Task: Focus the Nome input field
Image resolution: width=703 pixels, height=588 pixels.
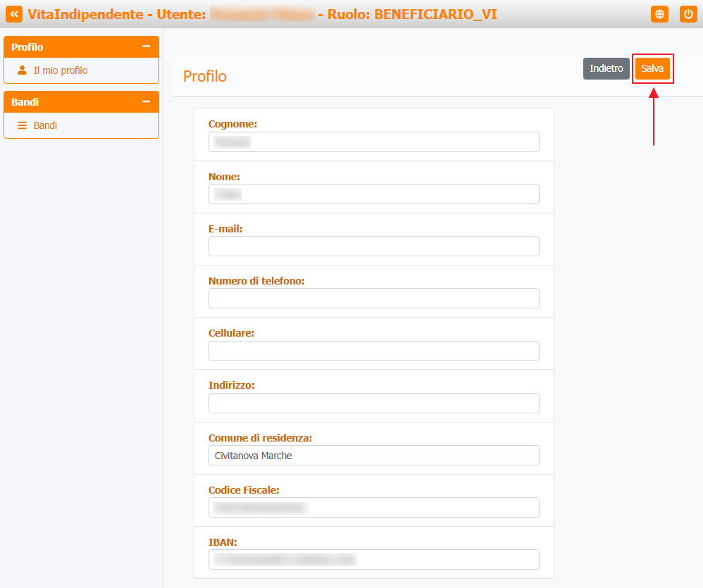Action: (x=374, y=194)
